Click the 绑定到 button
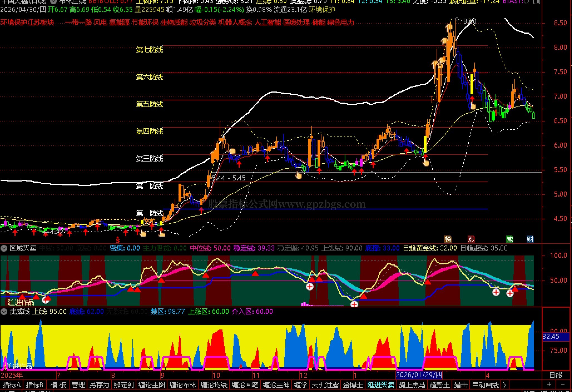This screenshot has height=392, width=572. point(124,385)
